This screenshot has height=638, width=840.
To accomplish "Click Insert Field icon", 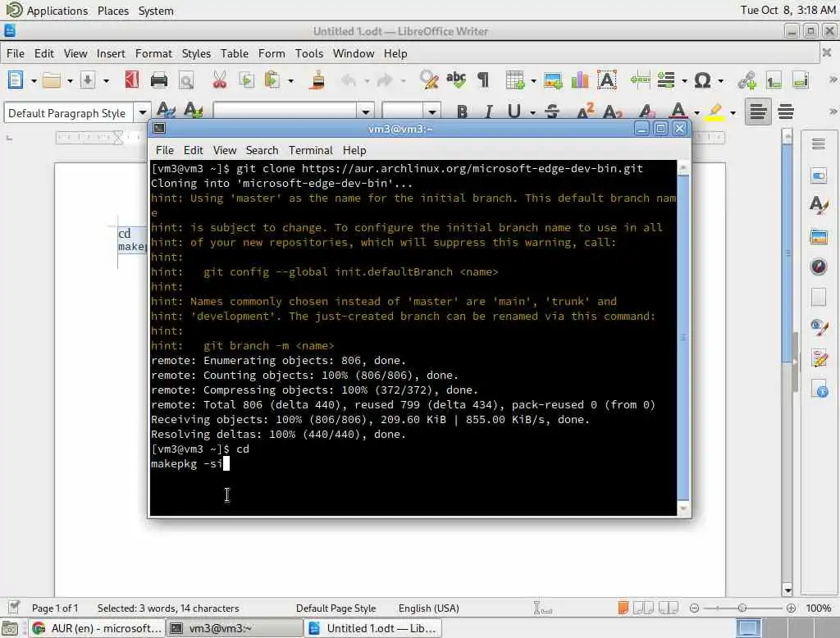I will click(666, 80).
